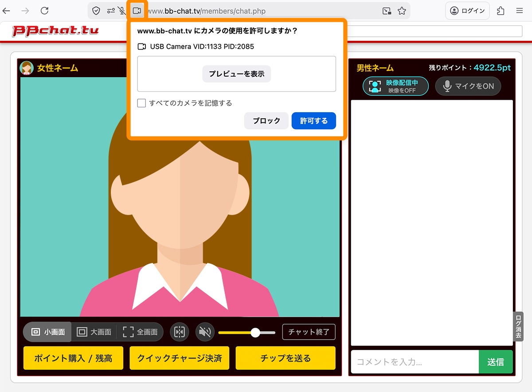532x392 pixels.
Task: Open the browser hamburger menu
Action: [519, 10]
